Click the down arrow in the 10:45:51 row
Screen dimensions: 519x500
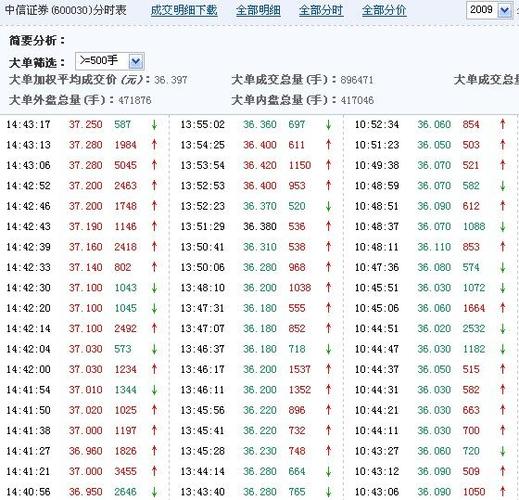click(x=503, y=288)
